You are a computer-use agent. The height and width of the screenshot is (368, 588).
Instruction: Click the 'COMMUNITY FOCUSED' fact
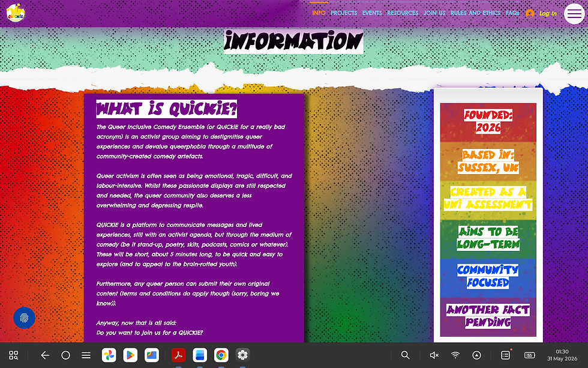[488, 276]
